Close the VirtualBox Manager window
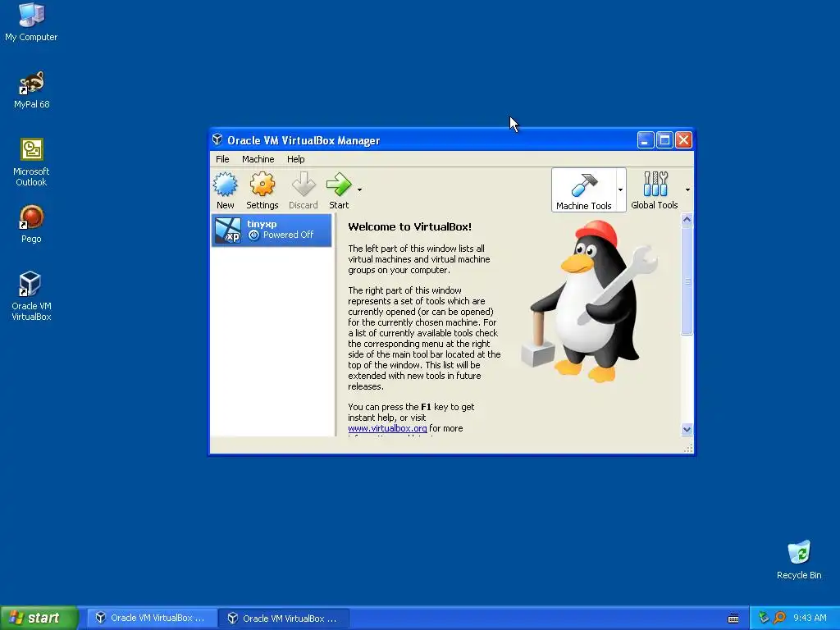Viewport: 840px width, 630px height. click(x=683, y=140)
